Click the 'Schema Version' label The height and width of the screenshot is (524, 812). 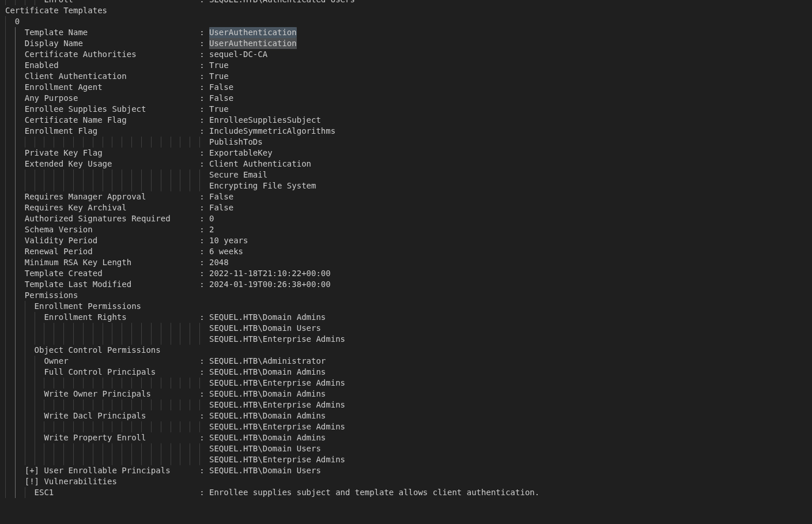pos(58,229)
